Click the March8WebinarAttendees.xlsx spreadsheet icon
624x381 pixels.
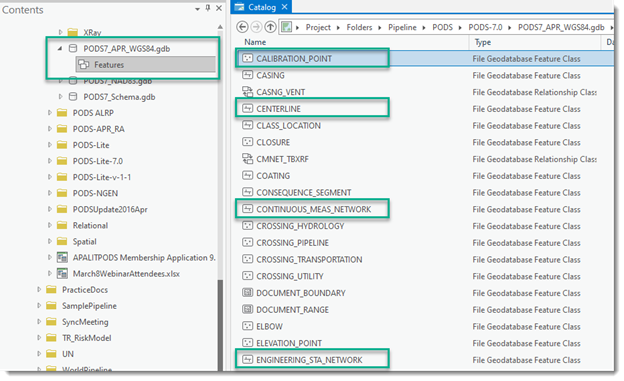point(62,274)
